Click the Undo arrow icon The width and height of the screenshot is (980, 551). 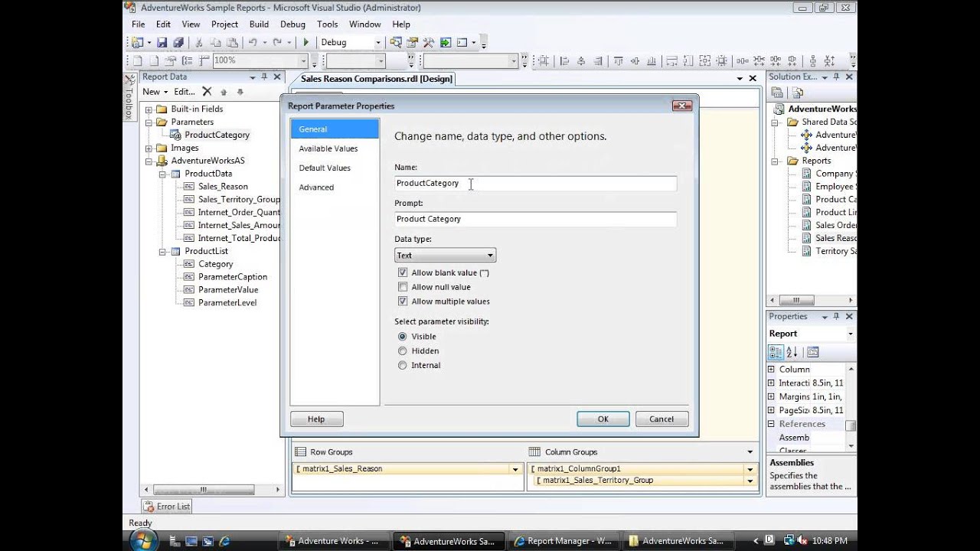point(253,43)
